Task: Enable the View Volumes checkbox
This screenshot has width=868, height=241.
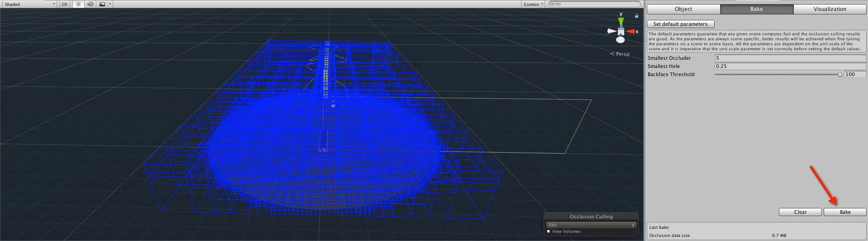Action: coord(549,231)
